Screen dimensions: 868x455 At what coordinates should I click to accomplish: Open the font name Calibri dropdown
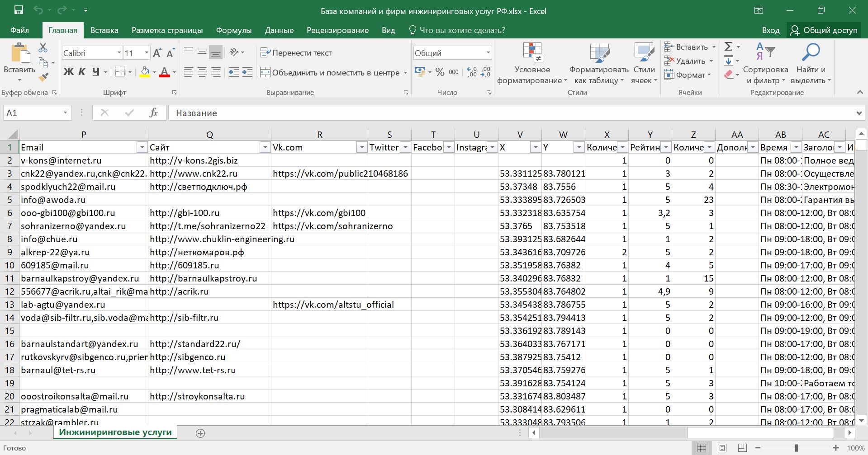119,53
